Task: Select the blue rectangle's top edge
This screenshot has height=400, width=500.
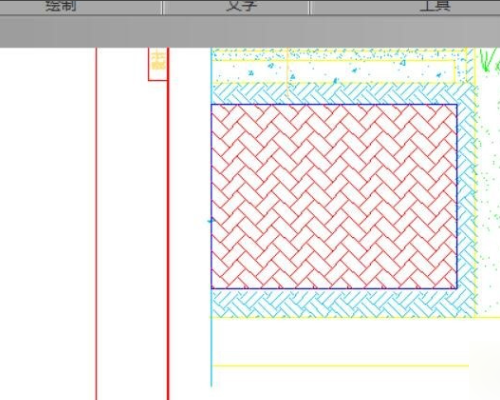Action: pos(334,105)
